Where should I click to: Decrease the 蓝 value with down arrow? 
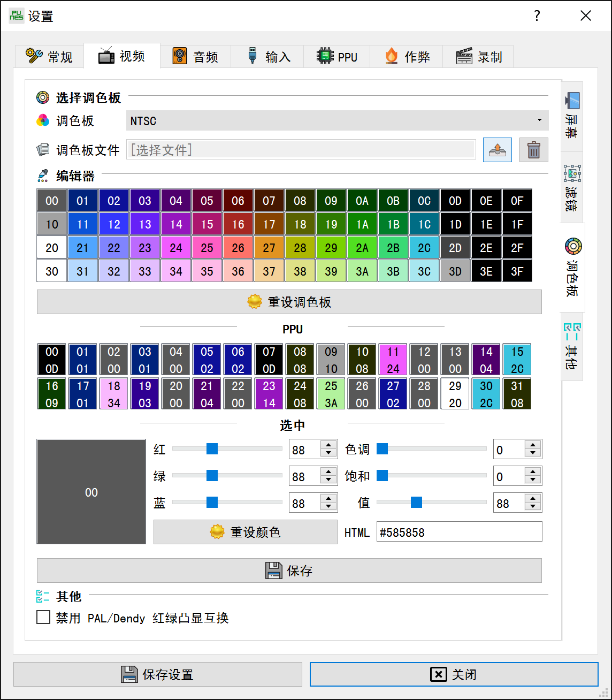[328, 507]
